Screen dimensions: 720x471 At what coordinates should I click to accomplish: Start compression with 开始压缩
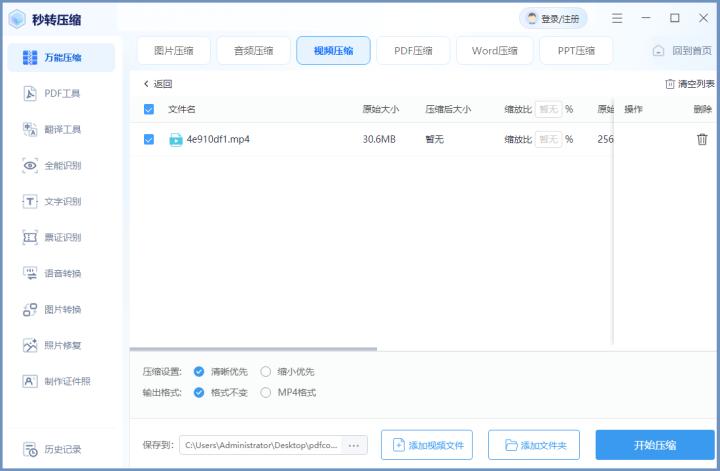click(655, 445)
